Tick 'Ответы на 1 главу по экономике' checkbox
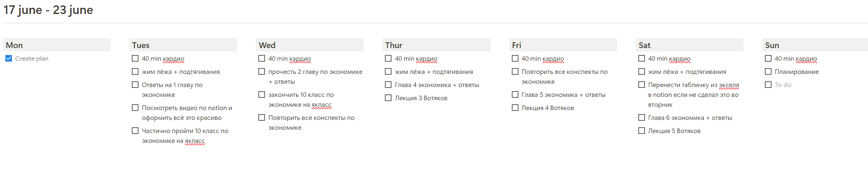This screenshot has height=170, width=868. (135, 85)
